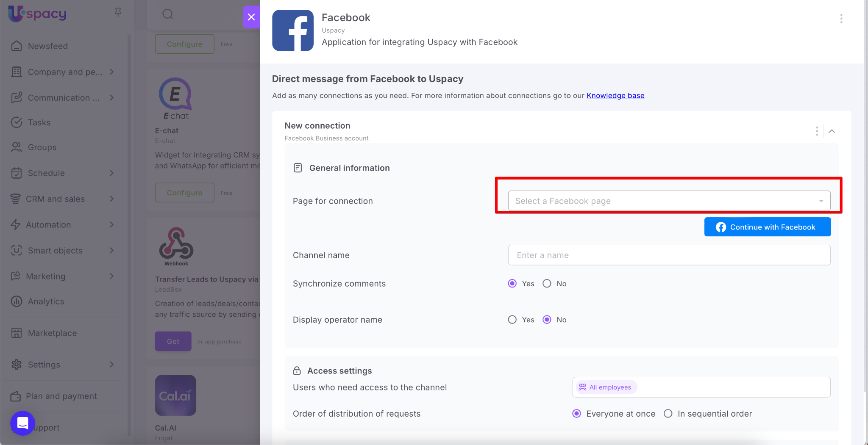Screen dimensions: 868x445
Task: Go to Marketplace in the sidebar
Action: click(52, 333)
